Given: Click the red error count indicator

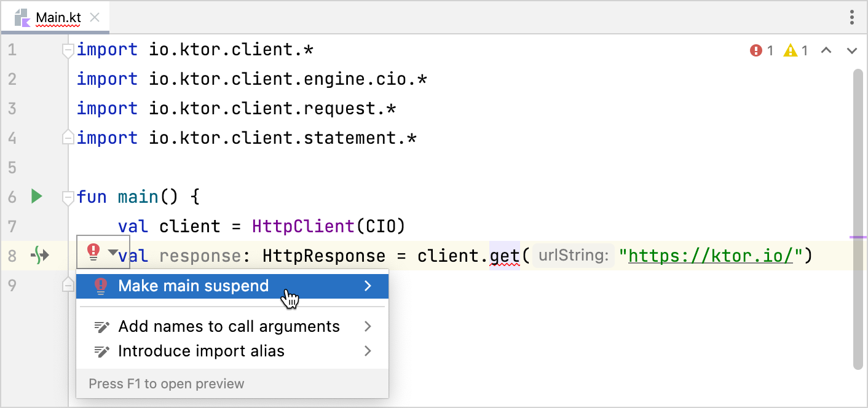Looking at the screenshot, I should (762, 50).
